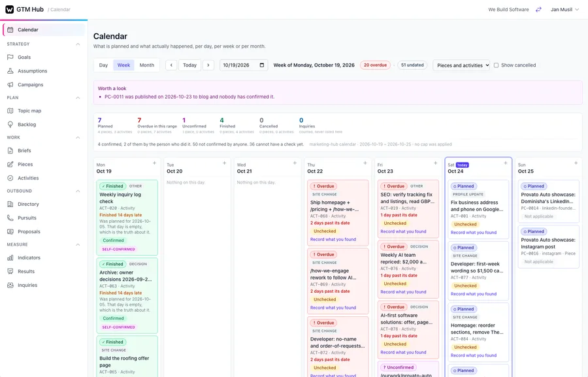Enable the Show cancelled checkbox

coord(496,65)
